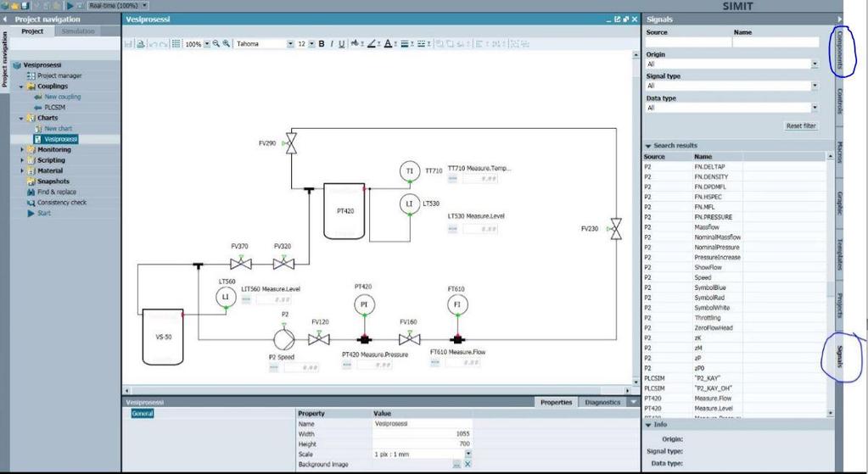Select the Properties tab
The image size is (868, 474).
(x=556, y=402)
